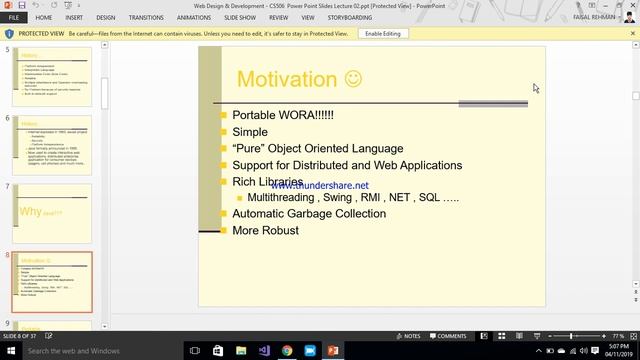
Task: Click the user profile picture
Action: (x=630, y=17)
